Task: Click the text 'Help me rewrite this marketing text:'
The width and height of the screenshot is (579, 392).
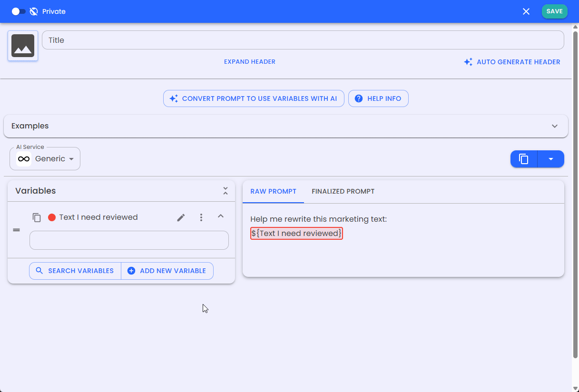Action: tap(319, 219)
